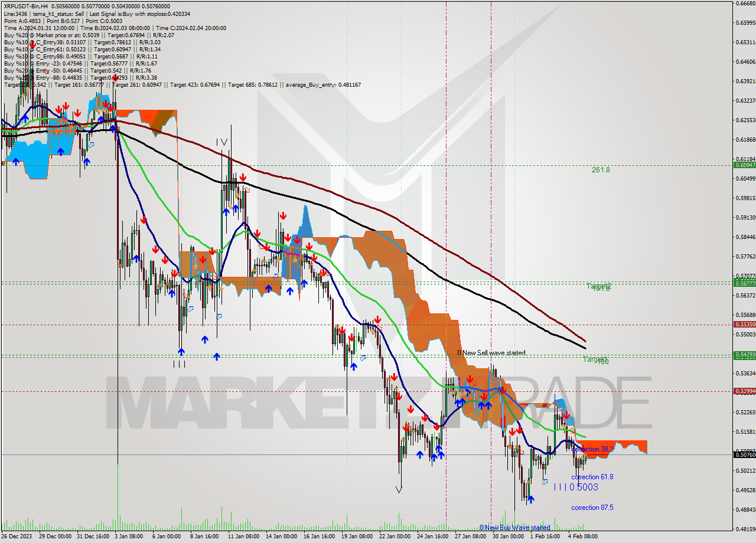
Task: Click the '27 Jan 08:00' date label
Action: (x=471, y=537)
